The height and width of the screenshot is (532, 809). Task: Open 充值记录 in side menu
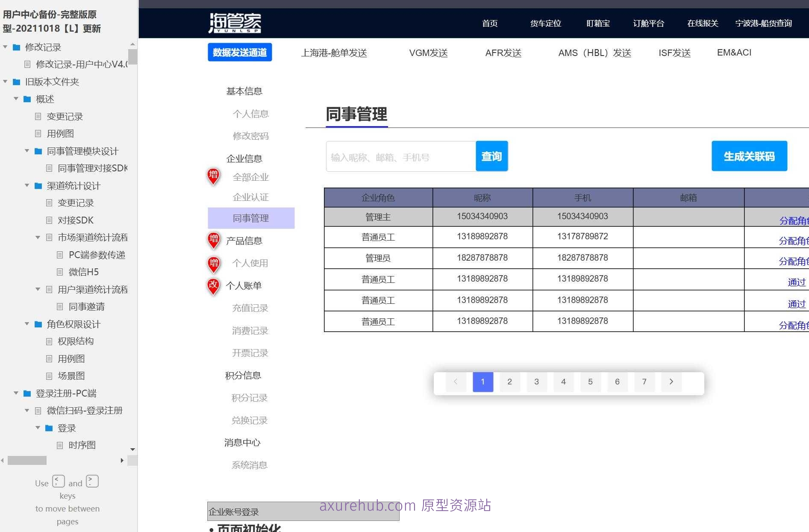coord(250,308)
